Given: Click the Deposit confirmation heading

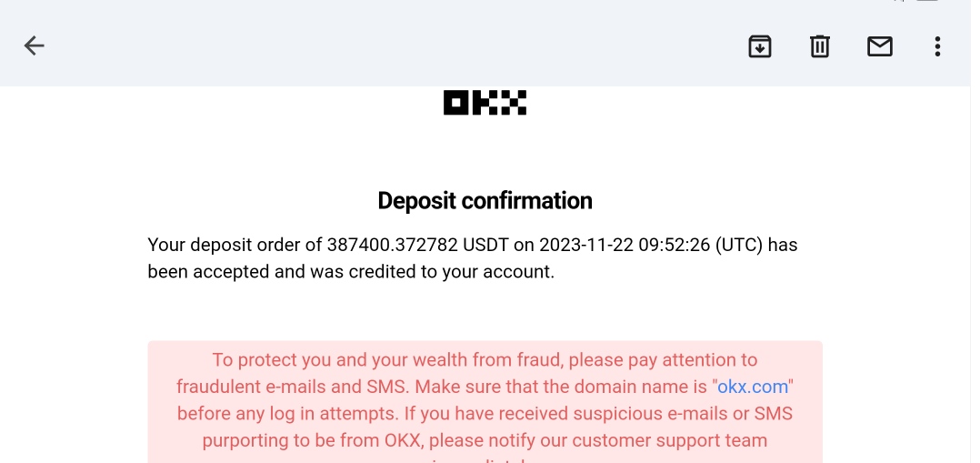Looking at the screenshot, I should click(x=485, y=201).
